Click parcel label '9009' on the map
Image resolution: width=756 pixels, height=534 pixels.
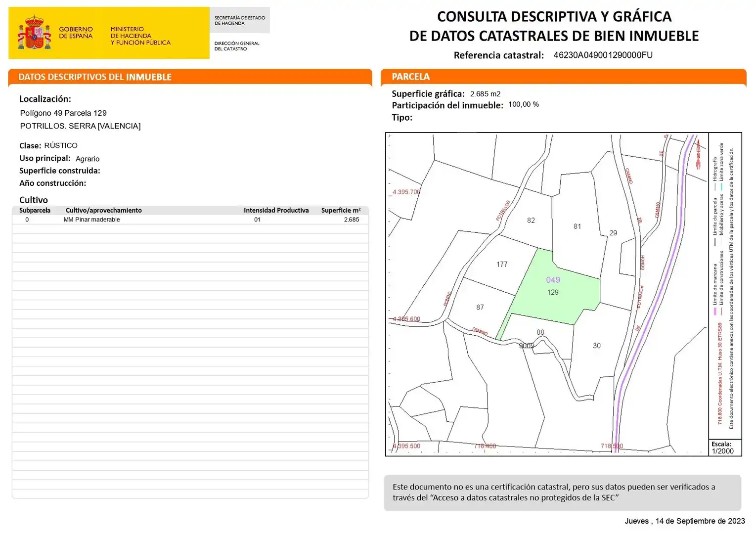click(527, 346)
